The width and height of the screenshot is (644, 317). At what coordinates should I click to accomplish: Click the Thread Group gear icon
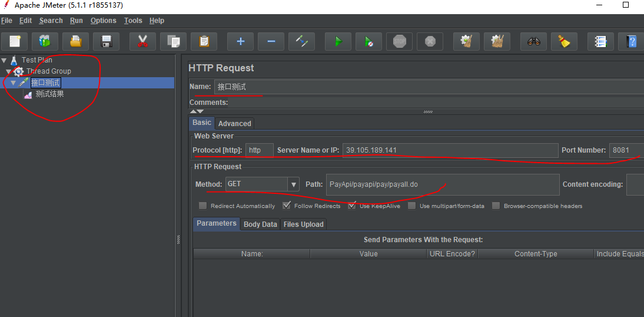coord(18,71)
